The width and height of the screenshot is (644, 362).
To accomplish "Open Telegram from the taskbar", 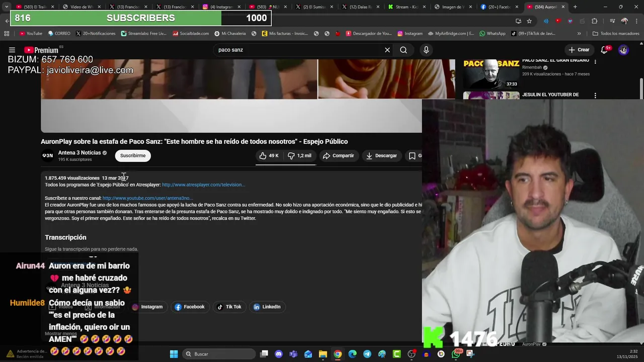I will 367,354.
